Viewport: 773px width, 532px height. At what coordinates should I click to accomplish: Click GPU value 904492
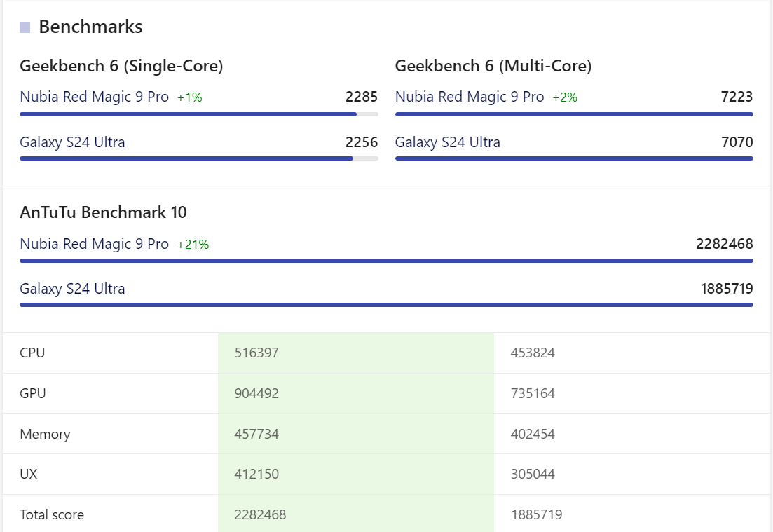tap(256, 393)
